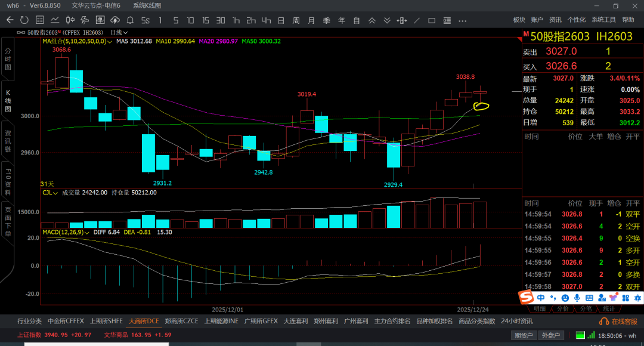644x346 pixels.
Task: Open the 个性化 menu
Action: 577,20
